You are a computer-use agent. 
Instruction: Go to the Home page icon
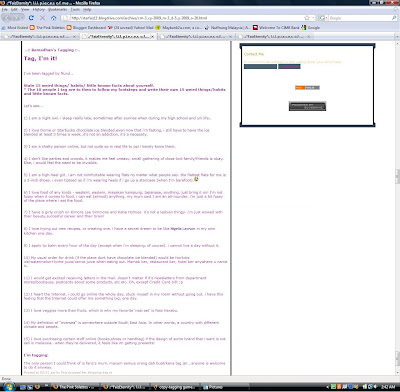click(x=53, y=18)
